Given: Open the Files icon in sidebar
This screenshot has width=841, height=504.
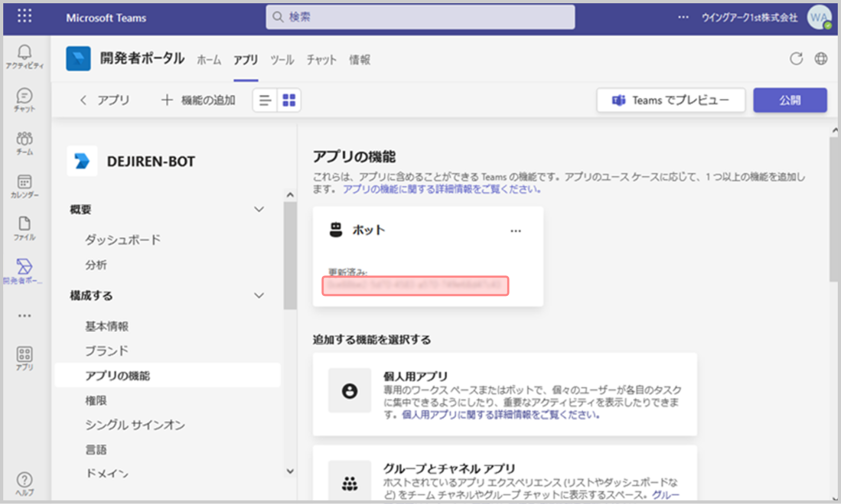Looking at the screenshot, I should click(x=24, y=228).
